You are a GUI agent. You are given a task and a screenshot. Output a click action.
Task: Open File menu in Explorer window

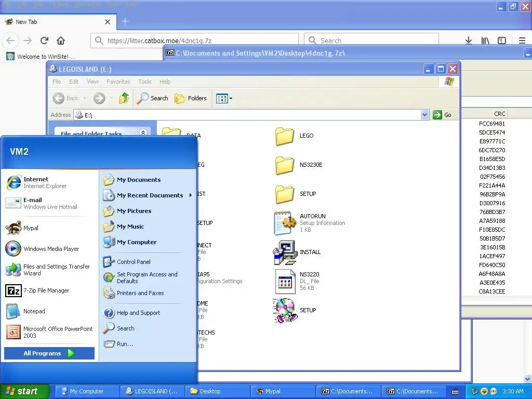(x=57, y=82)
